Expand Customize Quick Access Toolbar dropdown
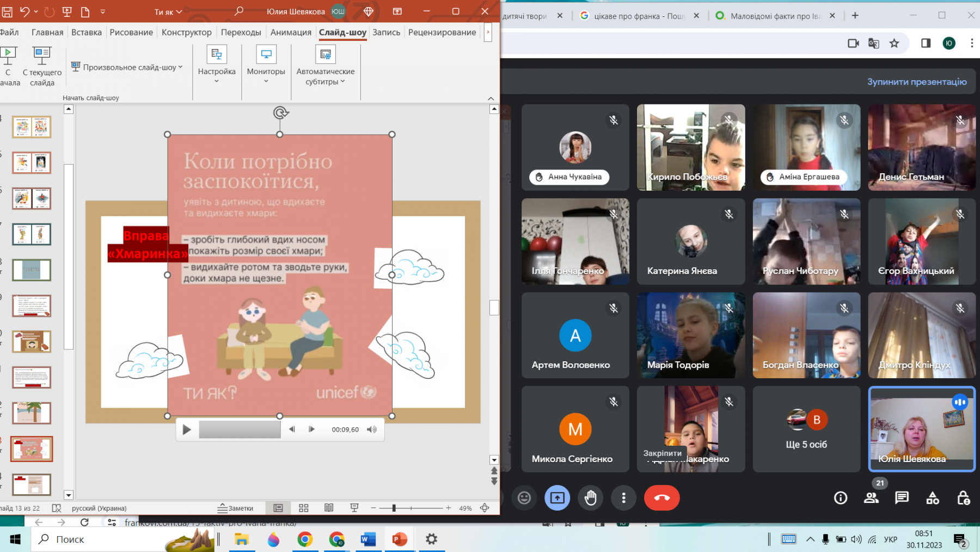The image size is (980, 552). click(103, 11)
